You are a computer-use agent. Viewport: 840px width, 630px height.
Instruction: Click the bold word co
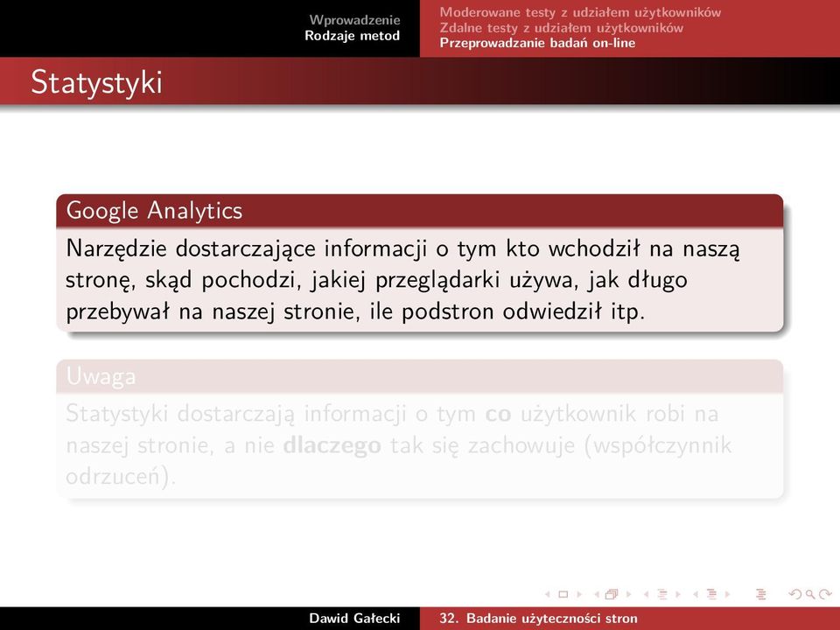click(498, 414)
